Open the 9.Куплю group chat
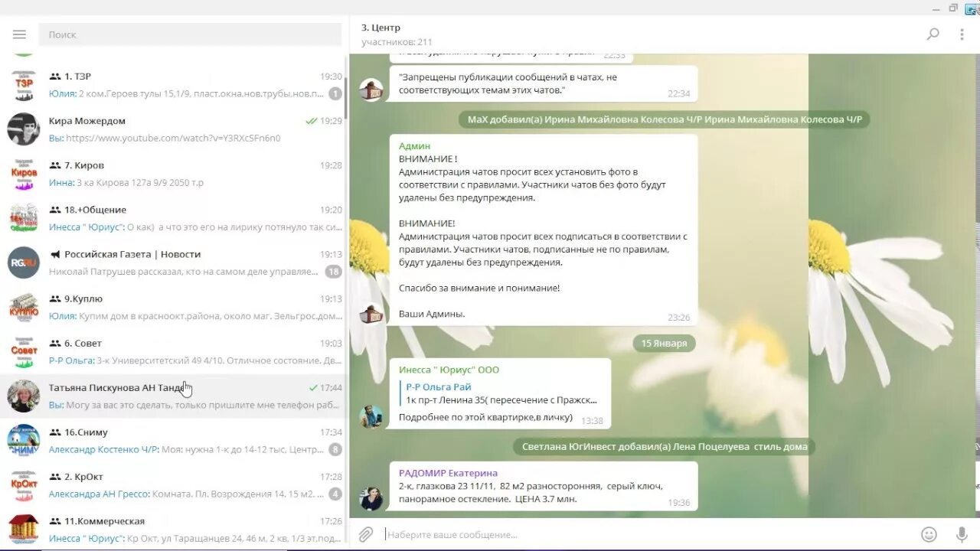 coord(174,307)
